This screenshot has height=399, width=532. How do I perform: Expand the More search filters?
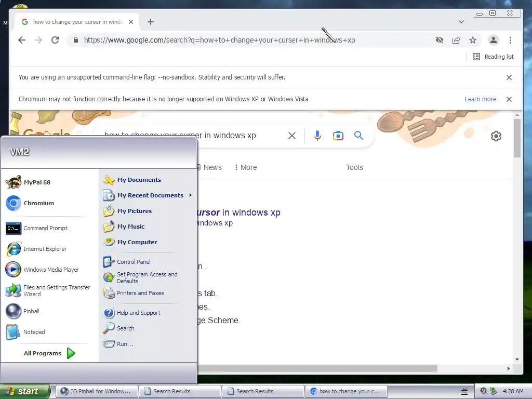[x=246, y=167]
